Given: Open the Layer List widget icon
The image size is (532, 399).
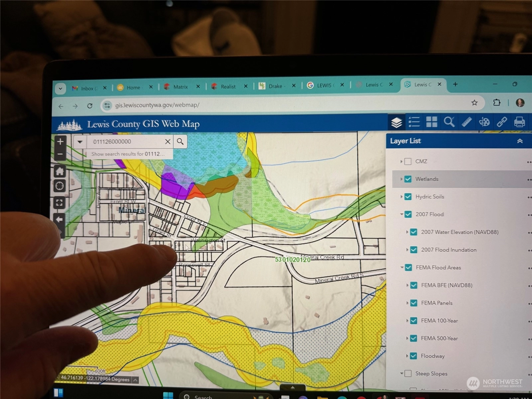Looking at the screenshot, I should (396, 122).
